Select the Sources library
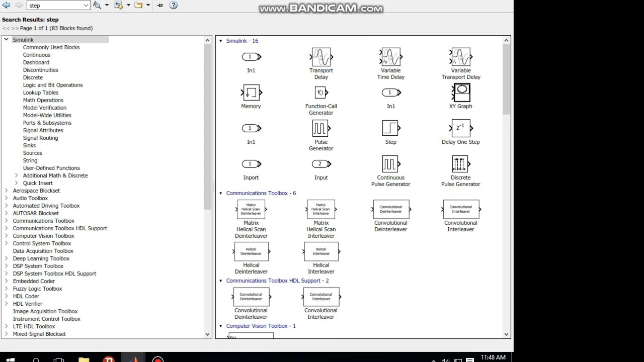The image size is (644, 362). [33, 153]
